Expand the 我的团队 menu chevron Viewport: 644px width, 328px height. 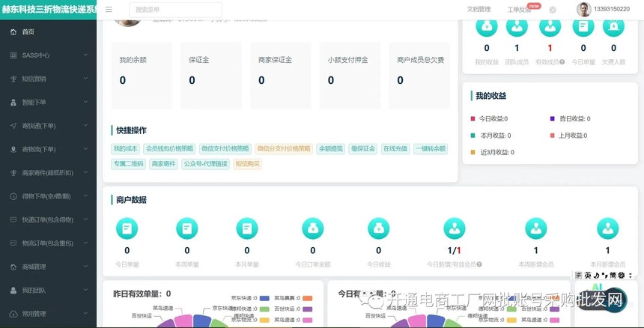(x=85, y=289)
